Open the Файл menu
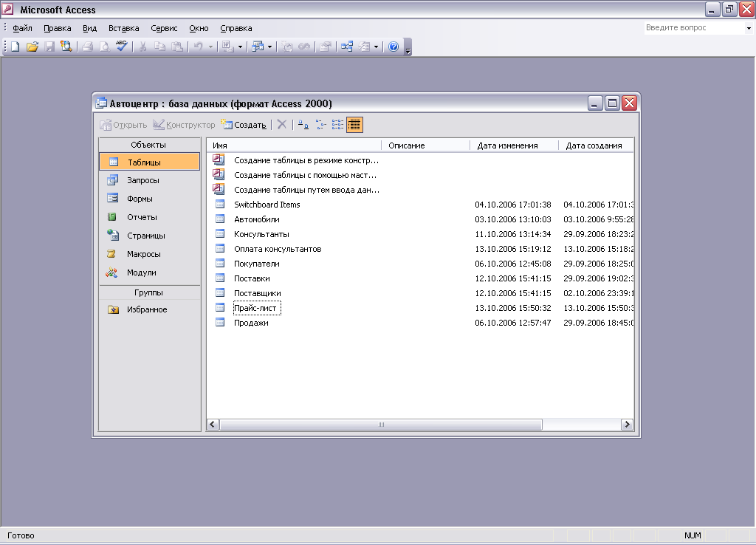This screenshot has width=756, height=545. [x=22, y=28]
